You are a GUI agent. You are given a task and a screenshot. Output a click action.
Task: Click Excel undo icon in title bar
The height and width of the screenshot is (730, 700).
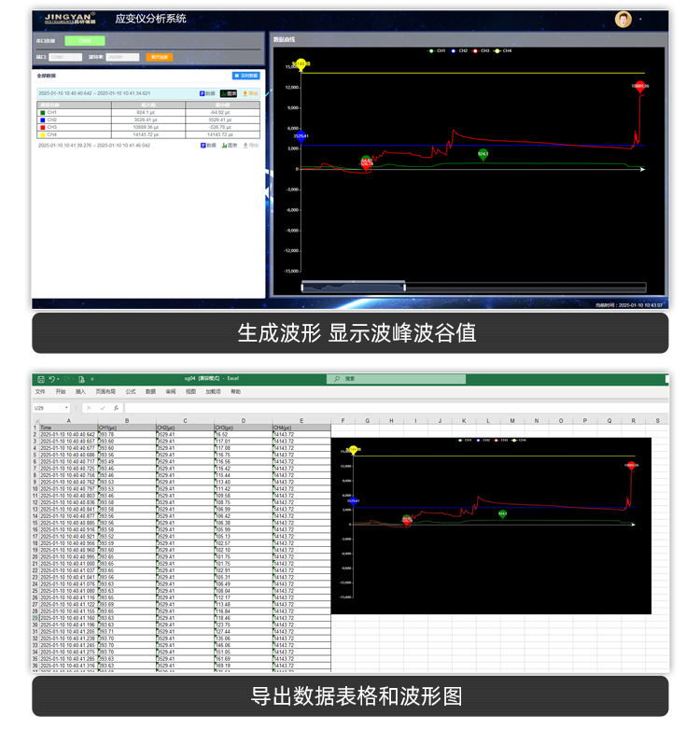53,379
